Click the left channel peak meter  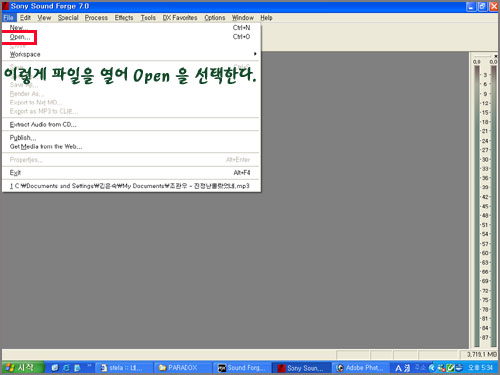coord(477,207)
